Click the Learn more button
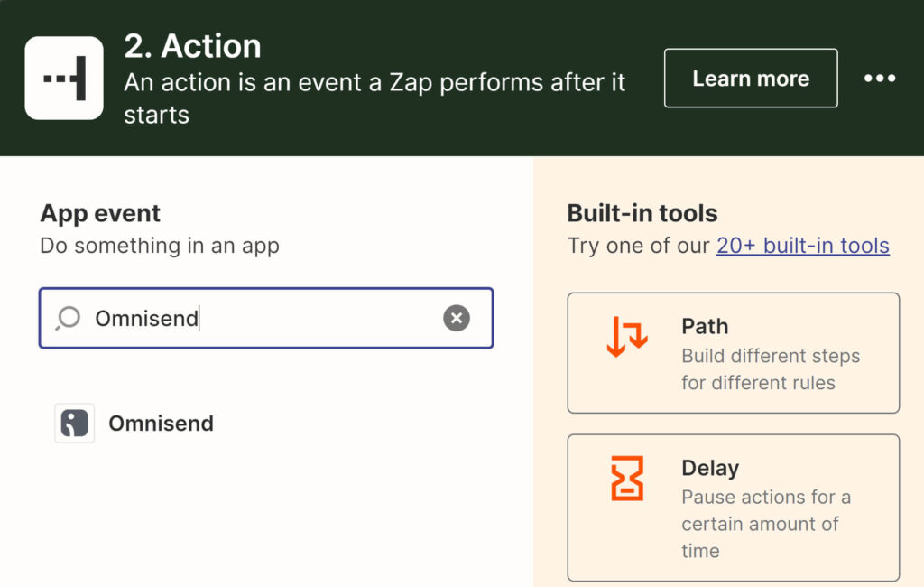Image resolution: width=924 pixels, height=587 pixels. pyautogui.click(x=751, y=78)
